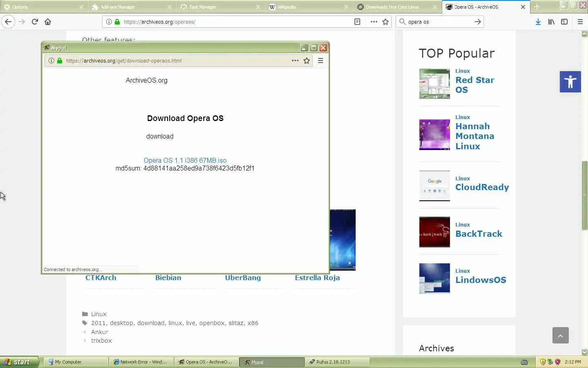Open the Red Star OS thumbnail image
The height and width of the screenshot is (368, 588).
pyautogui.click(x=434, y=84)
